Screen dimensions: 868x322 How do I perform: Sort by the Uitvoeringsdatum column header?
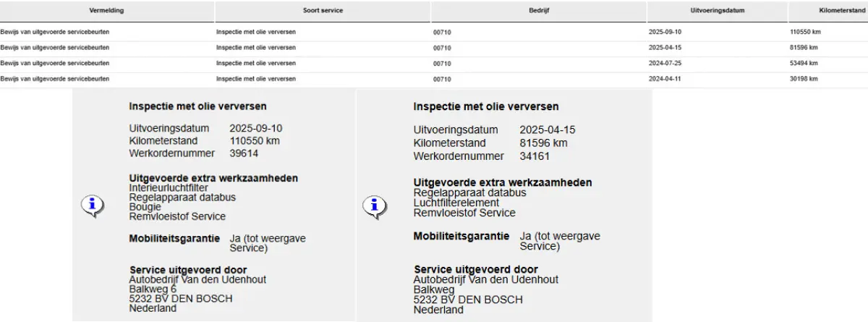718,12
